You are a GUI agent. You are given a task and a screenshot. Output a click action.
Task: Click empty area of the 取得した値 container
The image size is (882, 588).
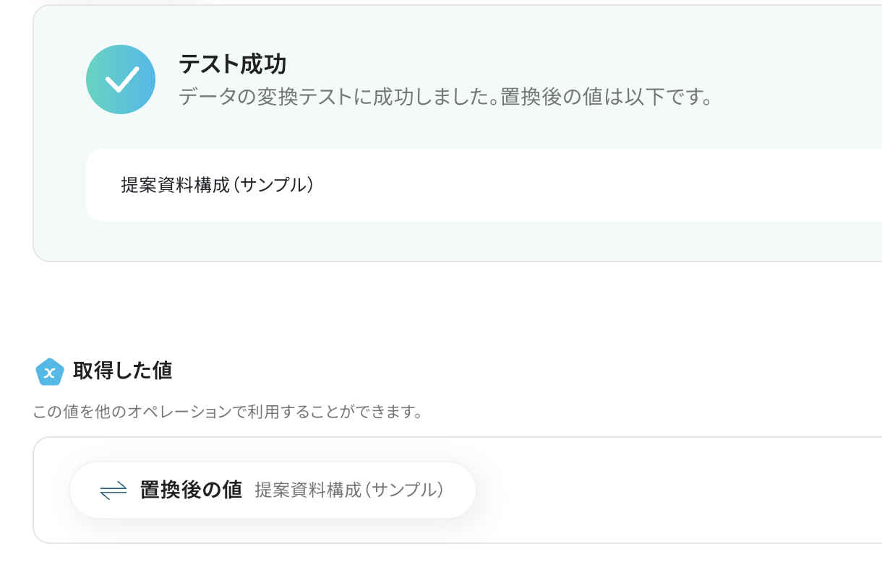tap(651, 491)
